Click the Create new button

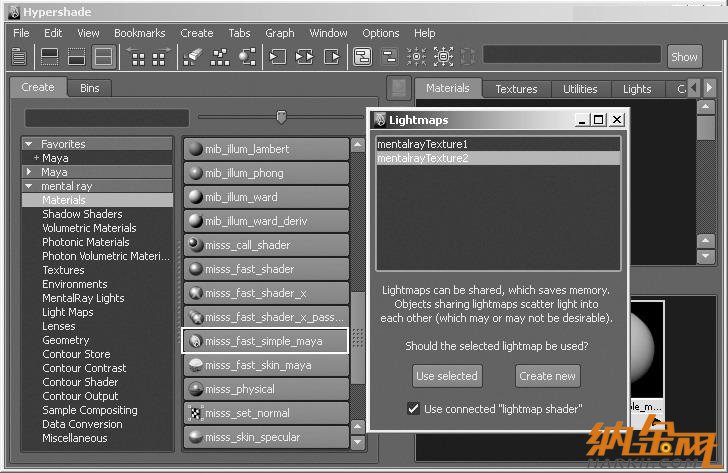(x=547, y=376)
